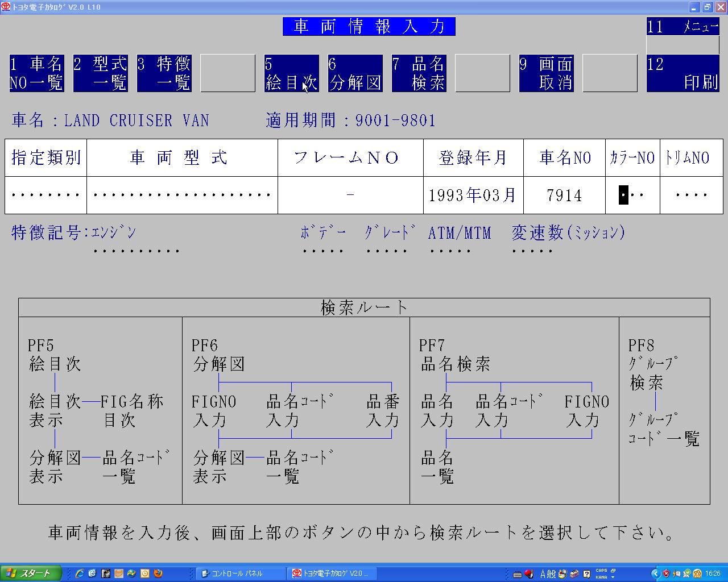The height and width of the screenshot is (582, 728).
Task: Click the red security shield tray icon
Action: tap(666, 573)
